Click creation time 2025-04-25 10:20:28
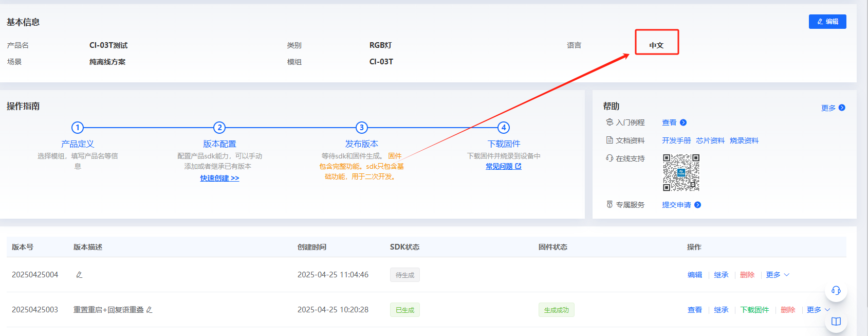868x336 pixels. coord(333,310)
